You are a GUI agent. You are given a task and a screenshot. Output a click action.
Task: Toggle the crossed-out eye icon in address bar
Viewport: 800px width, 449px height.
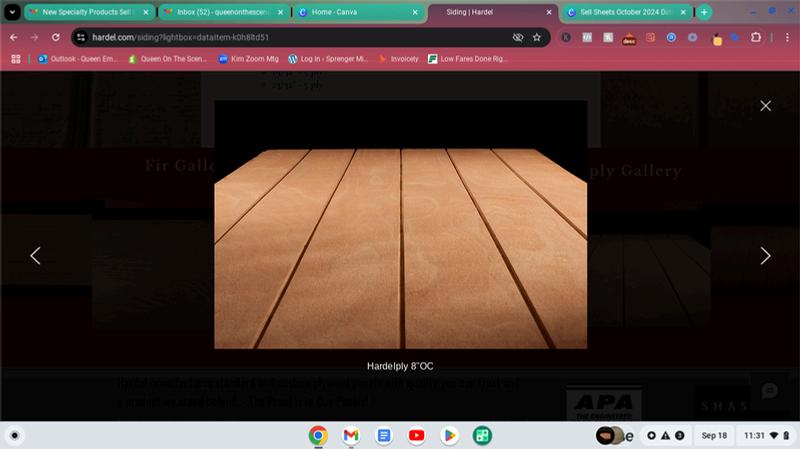(518, 37)
